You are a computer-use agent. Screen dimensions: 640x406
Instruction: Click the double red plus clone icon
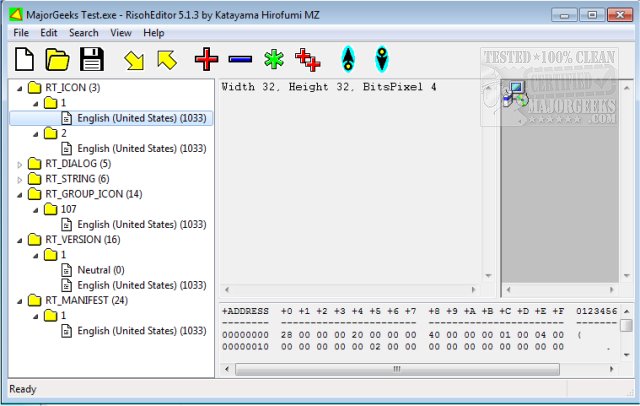[x=308, y=60]
